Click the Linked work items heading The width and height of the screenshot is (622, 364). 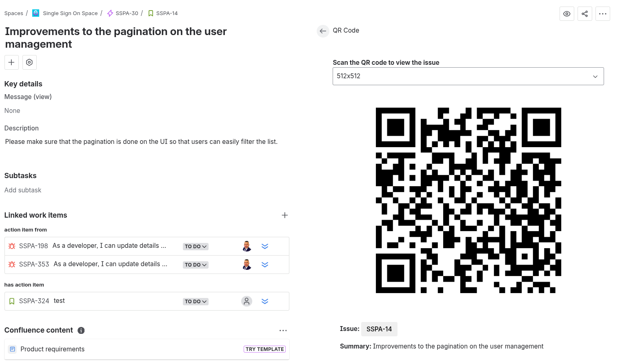point(36,215)
